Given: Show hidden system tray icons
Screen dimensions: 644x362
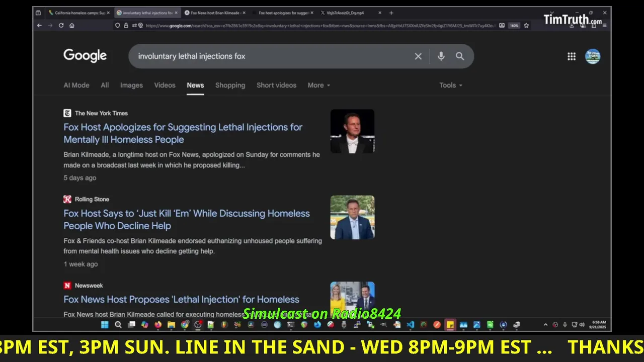Looking at the screenshot, I should 545,325.
